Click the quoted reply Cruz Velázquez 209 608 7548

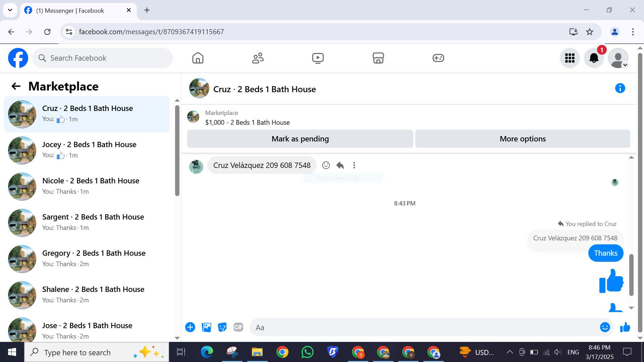(575, 238)
